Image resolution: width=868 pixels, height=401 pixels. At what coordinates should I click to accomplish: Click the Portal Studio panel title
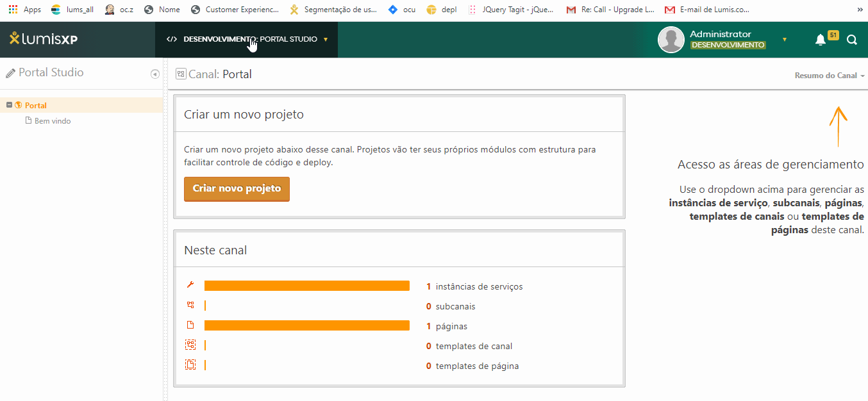(x=51, y=72)
